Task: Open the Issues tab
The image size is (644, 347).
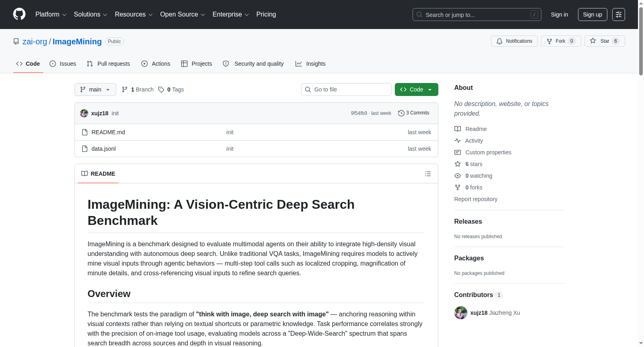Action: click(x=63, y=64)
